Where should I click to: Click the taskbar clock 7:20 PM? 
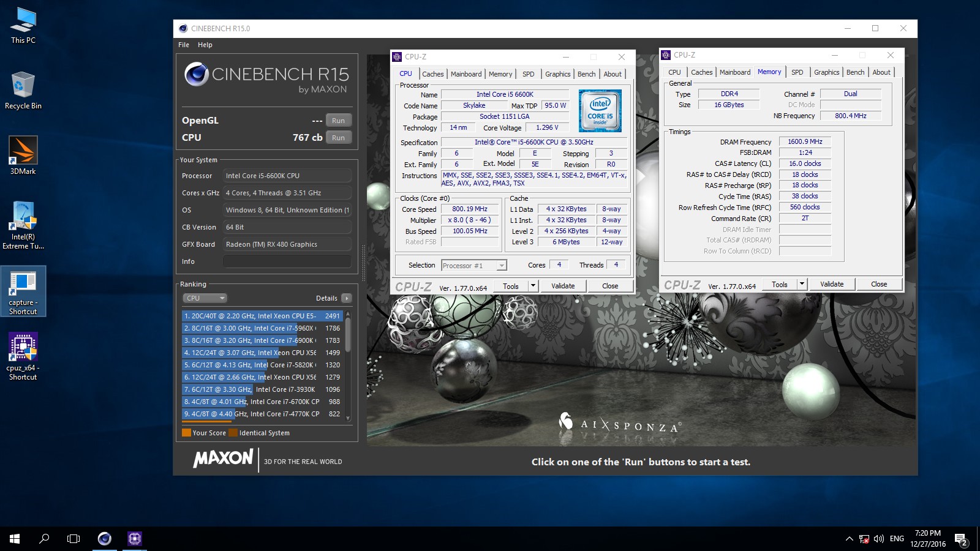[928, 539]
